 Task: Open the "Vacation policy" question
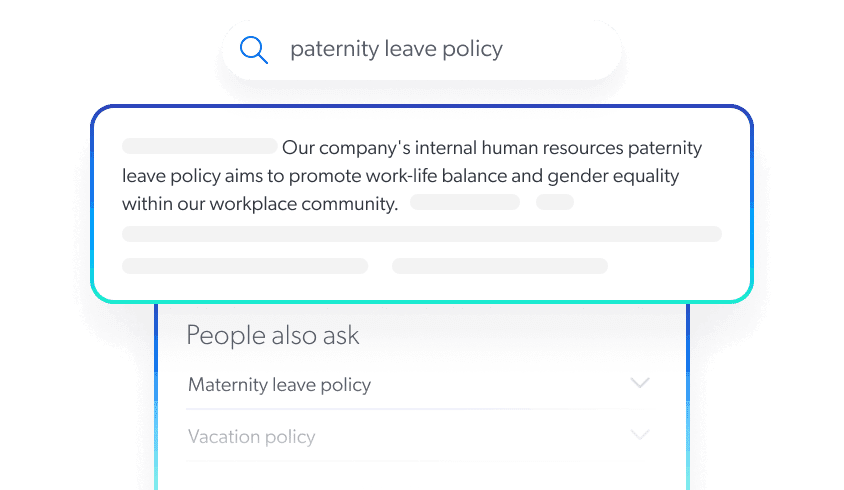(251, 437)
